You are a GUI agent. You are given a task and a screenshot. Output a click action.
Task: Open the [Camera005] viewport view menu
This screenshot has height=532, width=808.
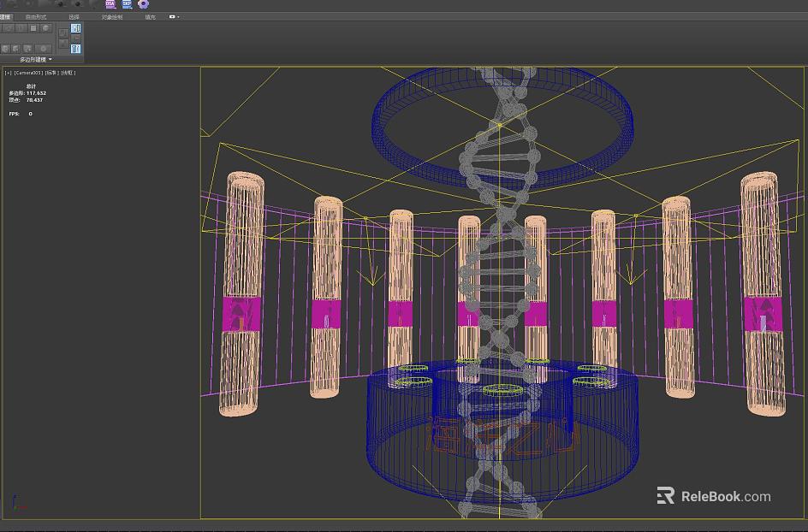(28, 74)
